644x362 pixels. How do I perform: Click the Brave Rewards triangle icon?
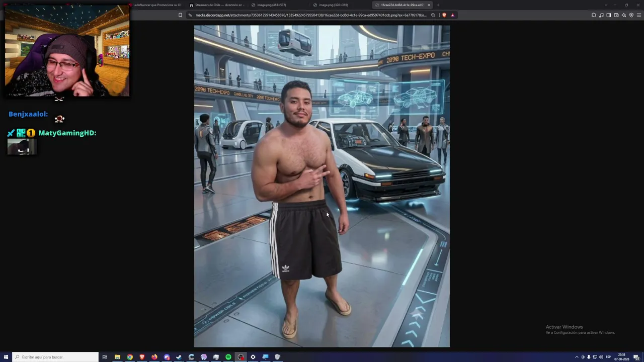(x=452, y=15)
